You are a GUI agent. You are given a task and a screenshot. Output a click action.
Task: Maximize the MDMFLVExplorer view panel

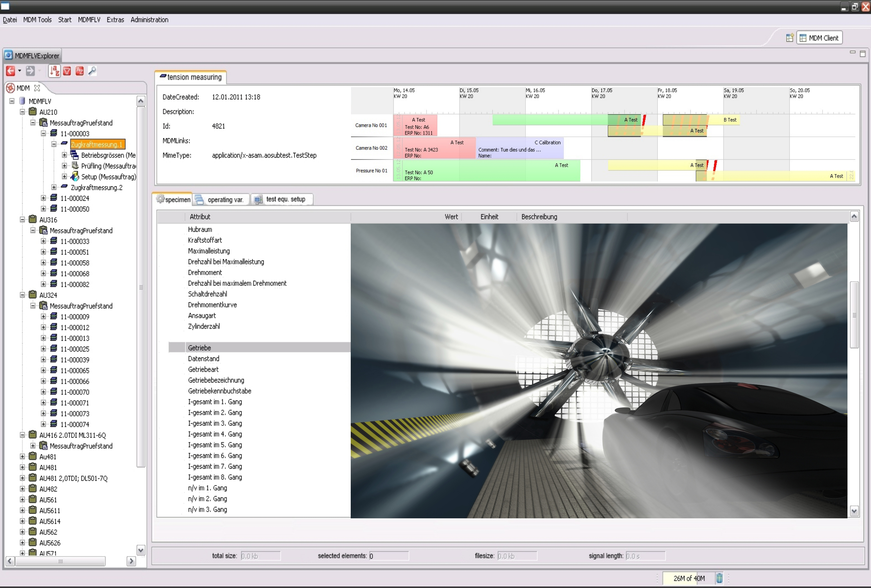(862, 54)
